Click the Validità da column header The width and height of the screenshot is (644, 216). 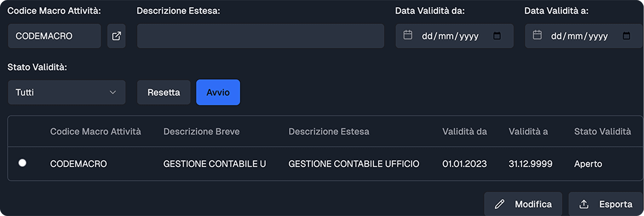[x=464, y=132]
